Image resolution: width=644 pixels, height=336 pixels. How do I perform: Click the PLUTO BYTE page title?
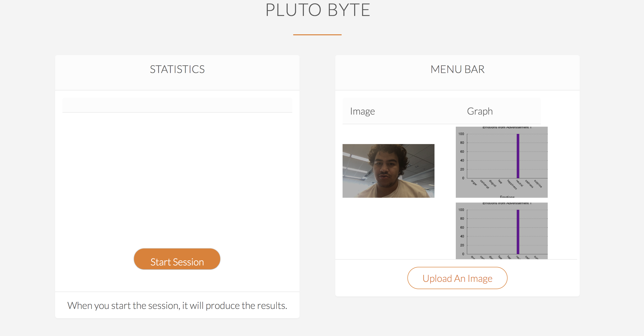317,10
